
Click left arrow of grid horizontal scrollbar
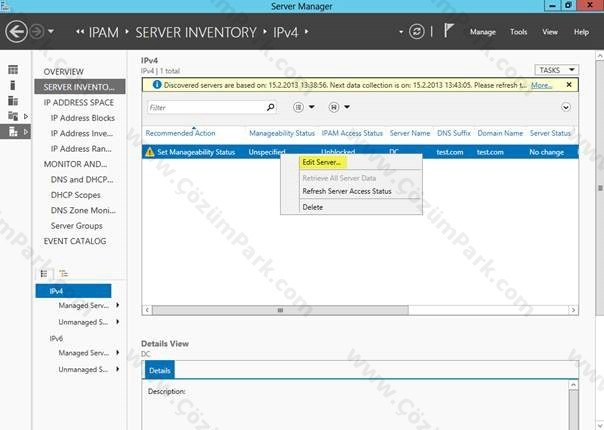(x=147, y=310)
